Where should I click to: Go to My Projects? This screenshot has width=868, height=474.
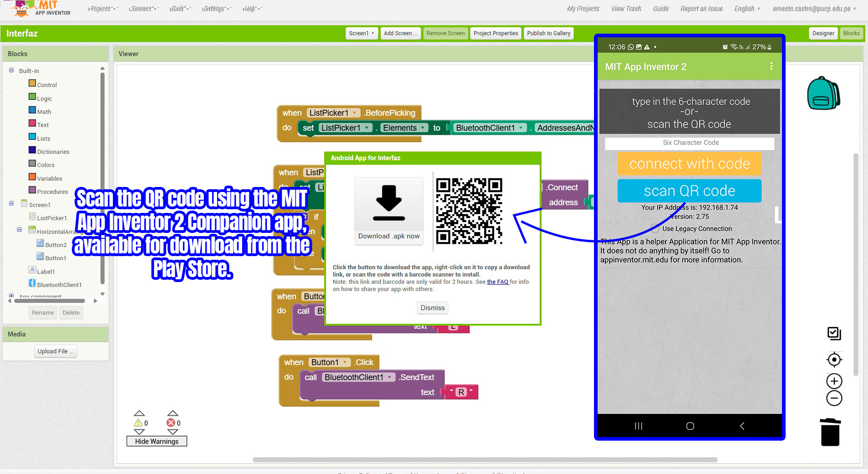(583, 9)
